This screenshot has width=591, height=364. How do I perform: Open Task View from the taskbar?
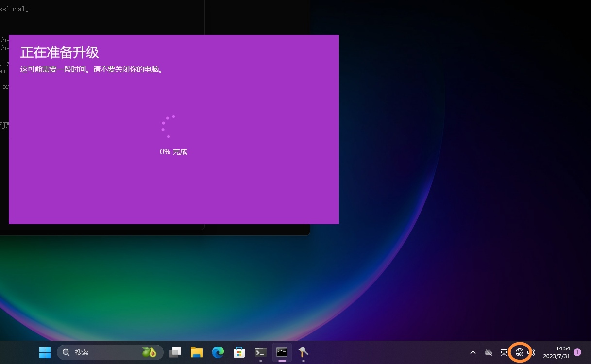click(x=175, y=352)
